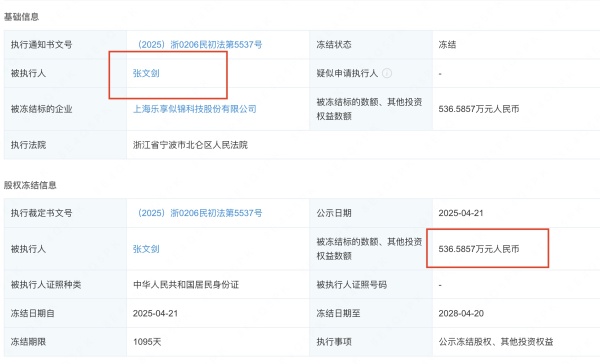Viewport: 600px width, 364px height.
Task: Click the 基础信息 section heading
Action: click(21, 16)
